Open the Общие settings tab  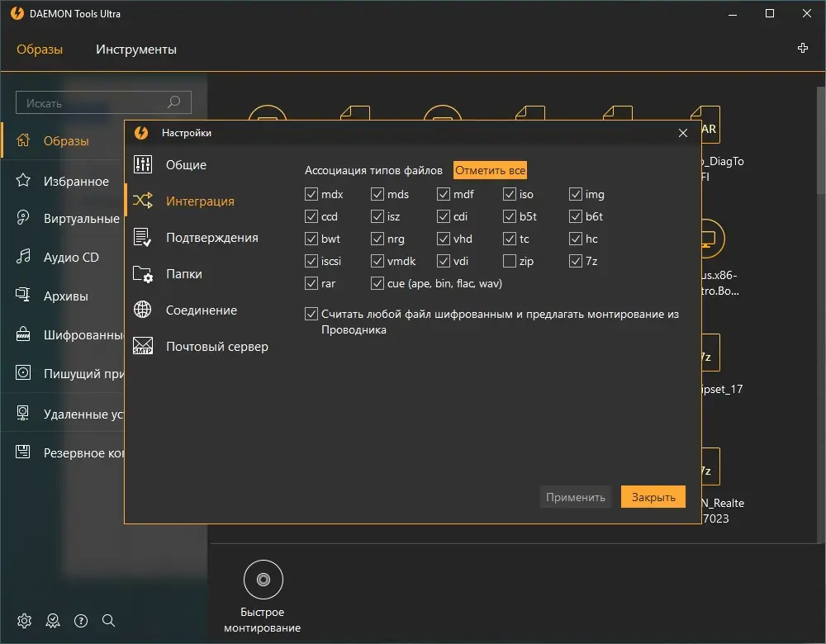pyautogui.click(x=186, y=165)
